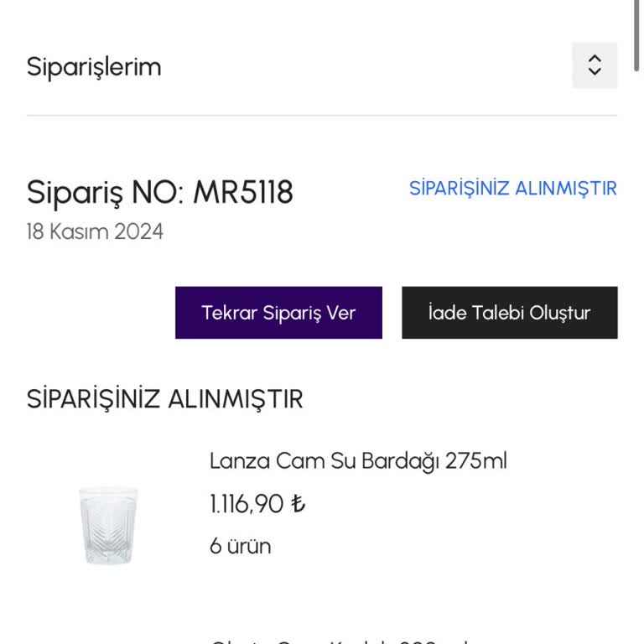Open the glass product thumbnail image
644x644 pixels.
point(108,525)
